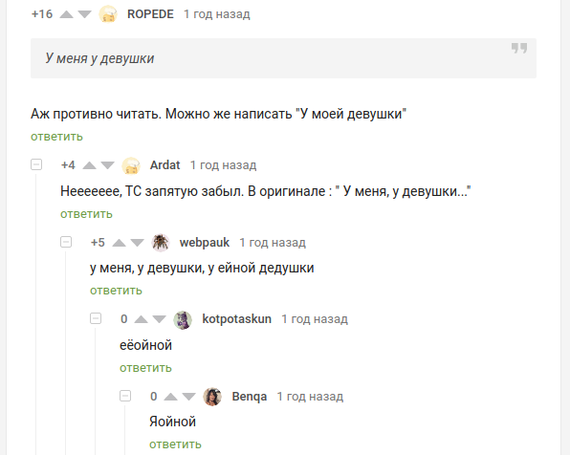Screen dimensions: 570x455
Task: Downvote Ardat's comment
Action: (108, 166)
